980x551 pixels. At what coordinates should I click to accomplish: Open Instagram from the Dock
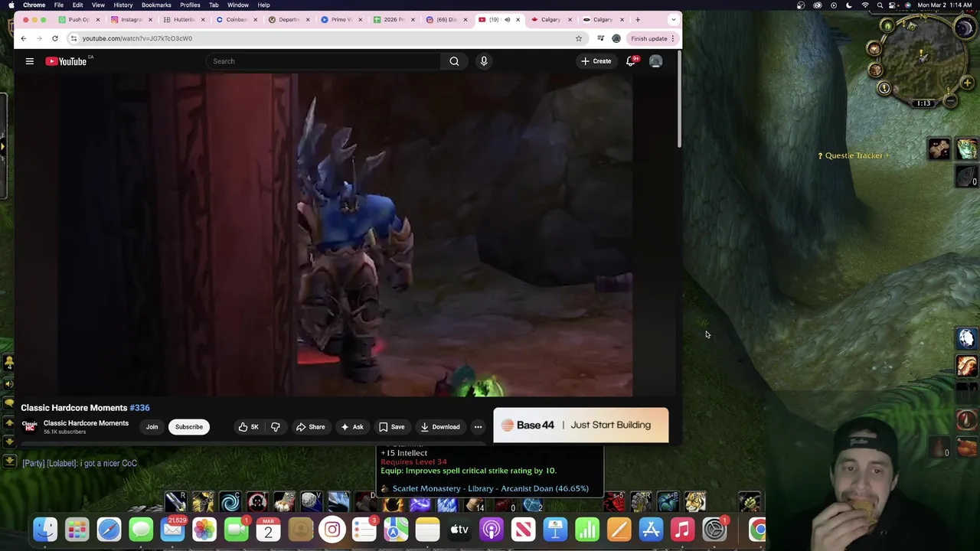(332, 529)
